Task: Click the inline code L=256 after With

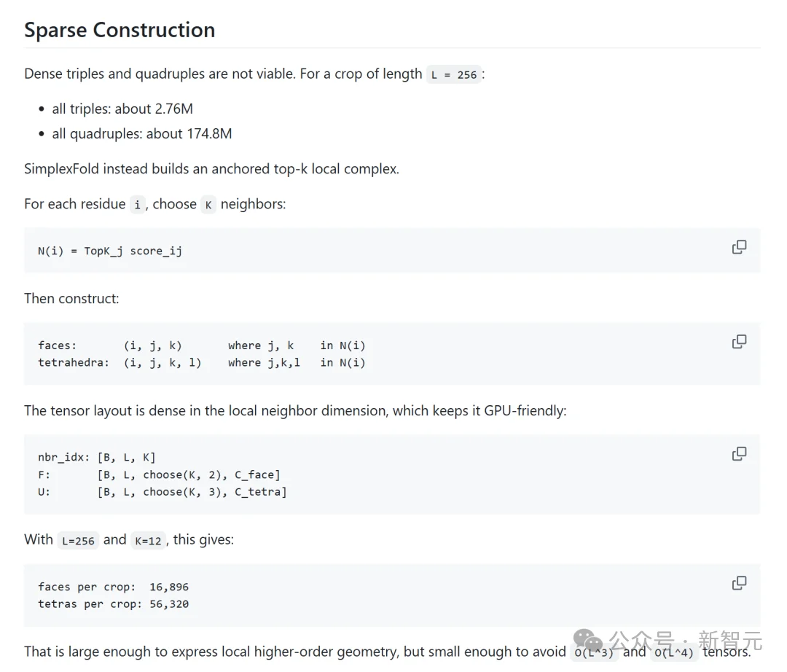Action: click(x=78, y=541)
